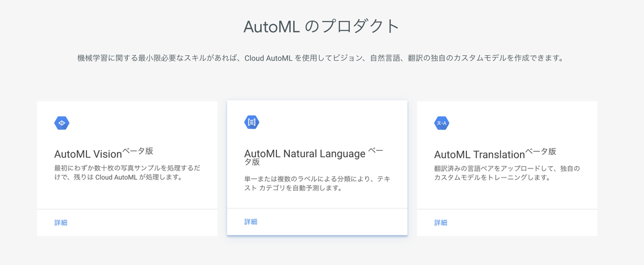Click the intro sentence starting 機械学習に関する

pos(321,58)
